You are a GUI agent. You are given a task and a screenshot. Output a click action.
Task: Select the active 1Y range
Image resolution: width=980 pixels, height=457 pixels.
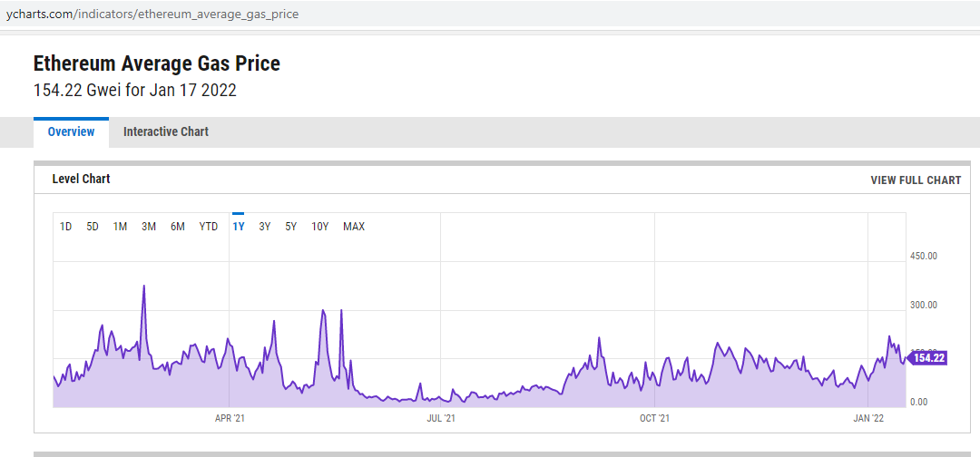coord(238,227)
